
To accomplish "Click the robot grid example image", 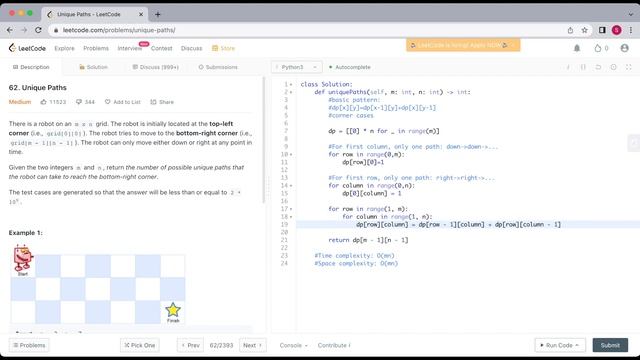I will pyautogui.click(x=98, y=284).
